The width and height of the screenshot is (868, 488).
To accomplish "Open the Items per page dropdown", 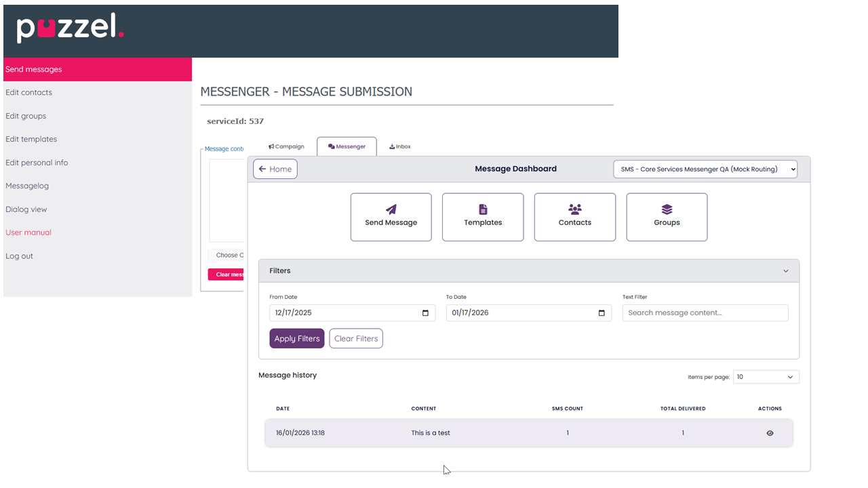I will (766, 377).
